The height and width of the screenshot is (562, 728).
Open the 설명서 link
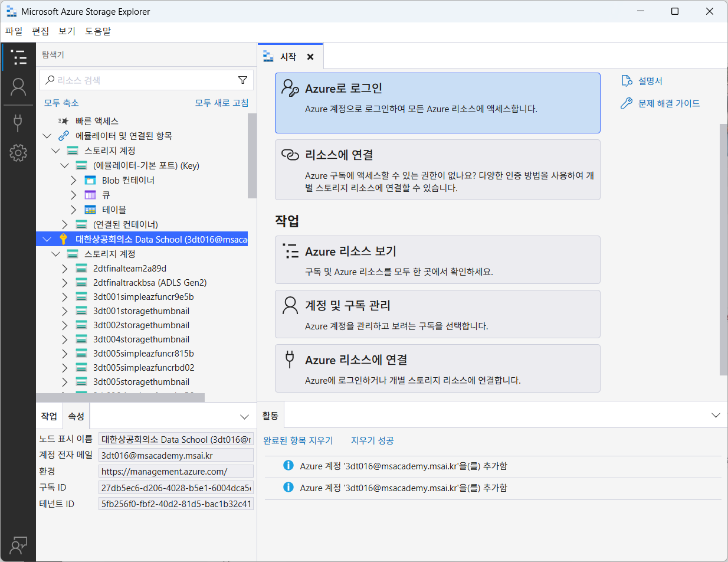(650, 81)
